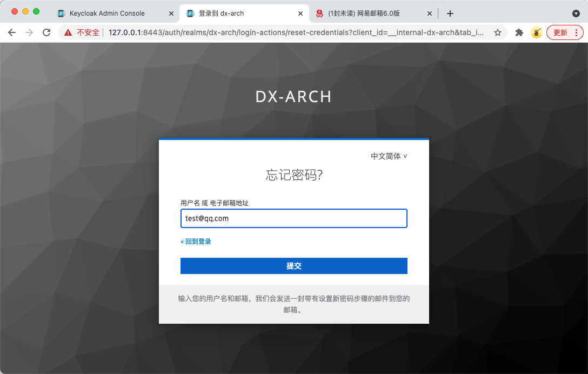Click the 忘记密码? heading text
This screenshot has width=588, height=374.
(294, 175)
